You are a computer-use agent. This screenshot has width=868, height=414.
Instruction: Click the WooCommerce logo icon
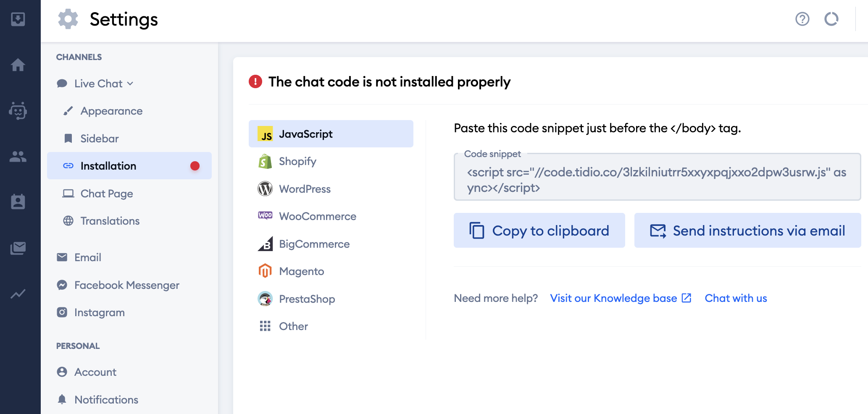point(265,216)
